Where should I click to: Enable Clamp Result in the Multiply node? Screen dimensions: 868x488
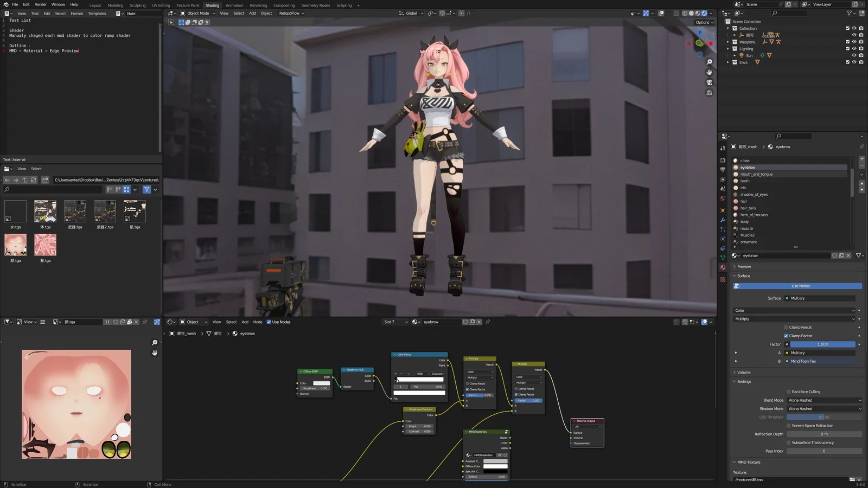[x=467, y=384]
